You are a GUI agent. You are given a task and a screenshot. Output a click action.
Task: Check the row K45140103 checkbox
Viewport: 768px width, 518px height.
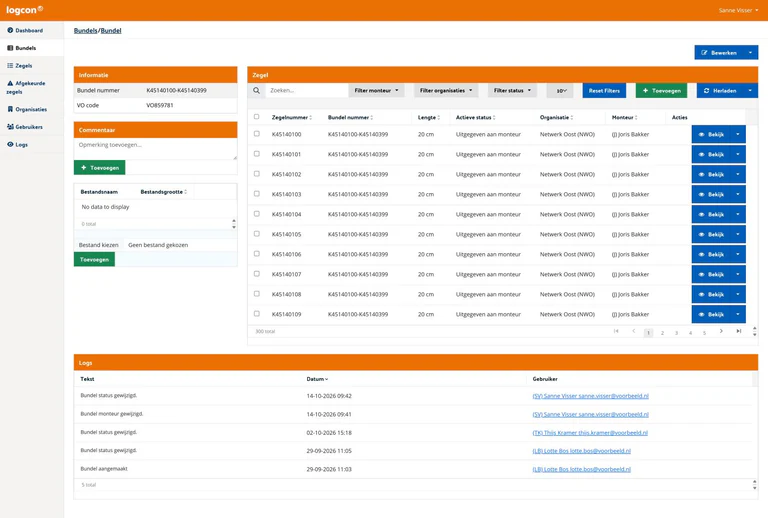coord(257,194)
